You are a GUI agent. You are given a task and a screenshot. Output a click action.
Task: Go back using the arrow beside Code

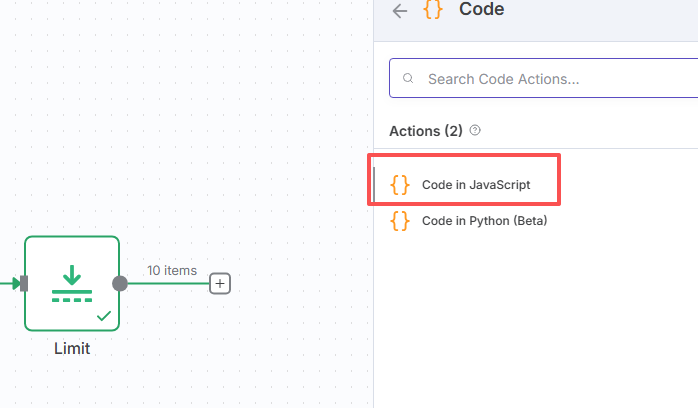[x=400, y=11]
